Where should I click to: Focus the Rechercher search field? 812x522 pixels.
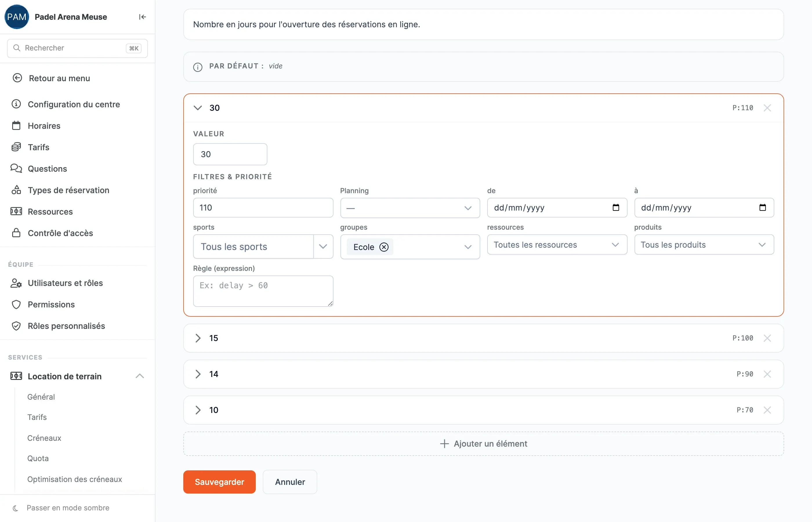pyautogui.click(x=77, y=48)
